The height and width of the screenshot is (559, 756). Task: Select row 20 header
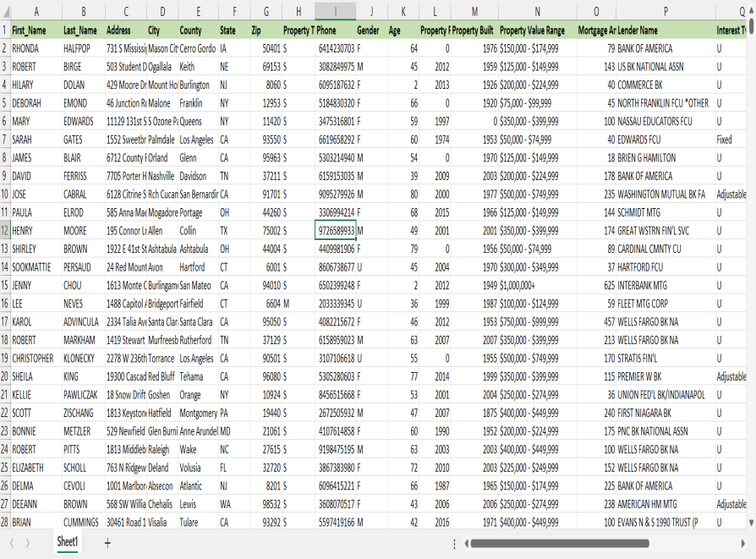(5, 376)
